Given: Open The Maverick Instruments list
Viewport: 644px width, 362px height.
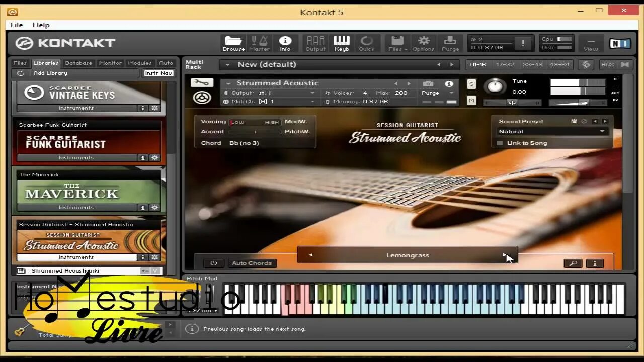Looking at the screenshot, I should pyautogui.click(x=76, y=208).
